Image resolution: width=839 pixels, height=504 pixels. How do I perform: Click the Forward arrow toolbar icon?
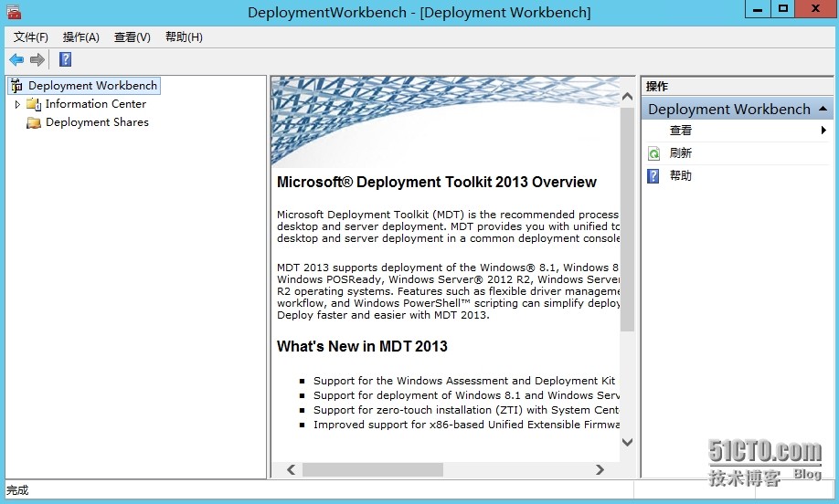click(x=37, y=59)
